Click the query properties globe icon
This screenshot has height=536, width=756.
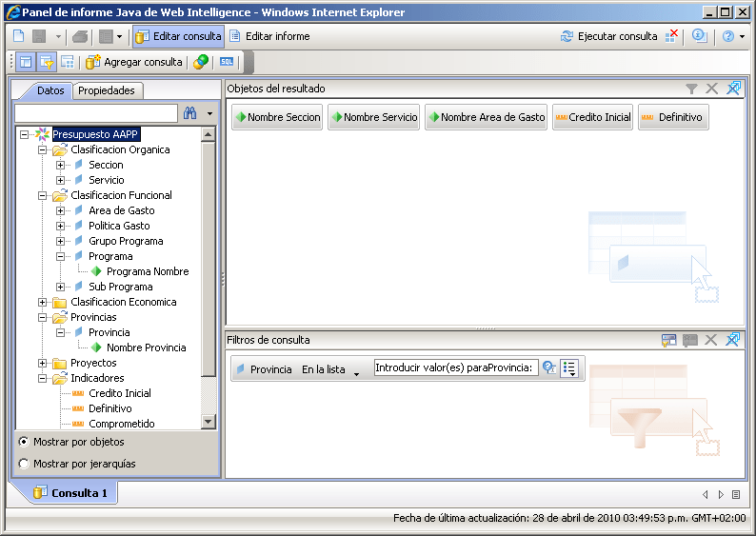tap(200, 62)
